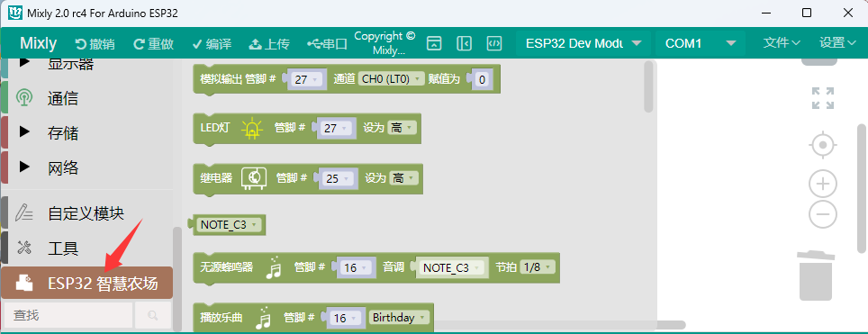Open pin 16 dropdown in 无源蜂鸣器 block
The image size is (868, 334).
(355, 268)
